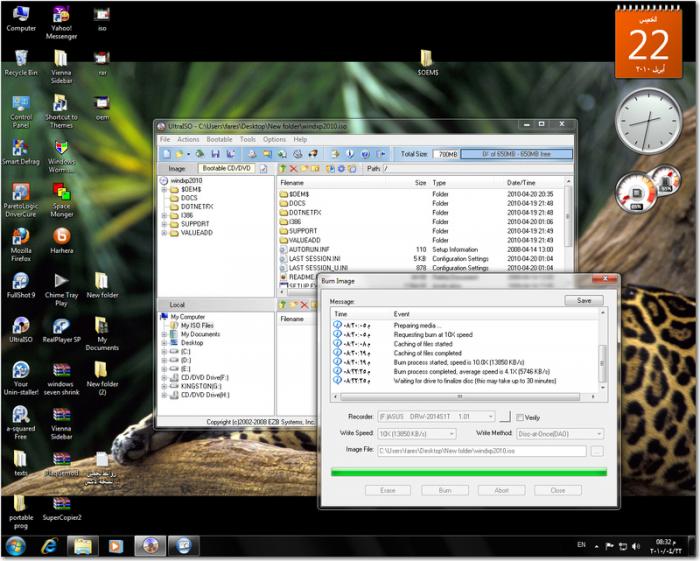Viewport: 700px width, 561px height.
Task: Enable the Verify checkbox in Burn Image
Action: 520,417
